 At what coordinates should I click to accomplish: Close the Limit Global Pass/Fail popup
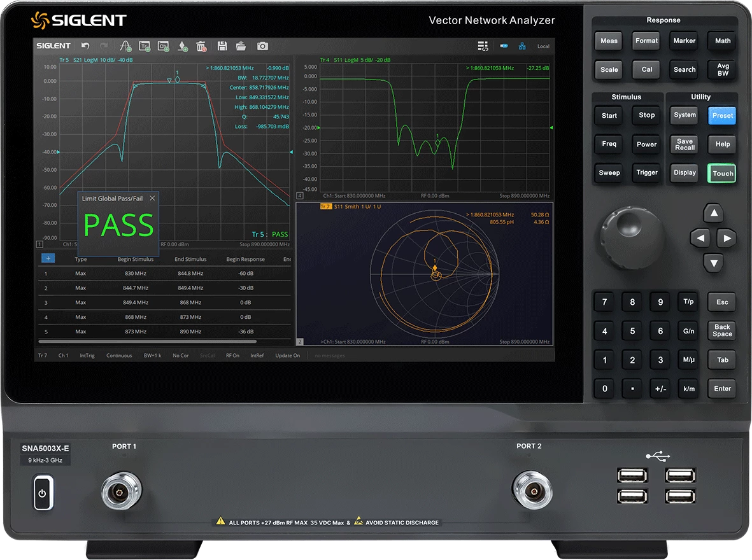[152, 199]
